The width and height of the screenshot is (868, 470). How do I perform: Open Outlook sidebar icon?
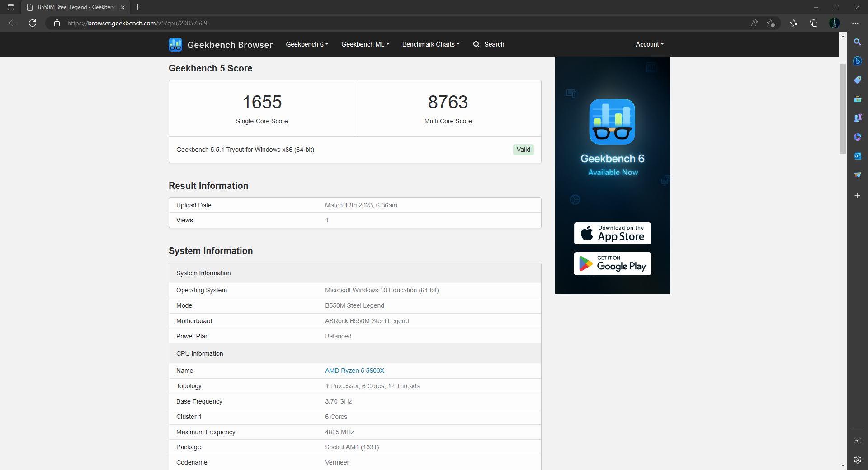[x=857, y=156]
